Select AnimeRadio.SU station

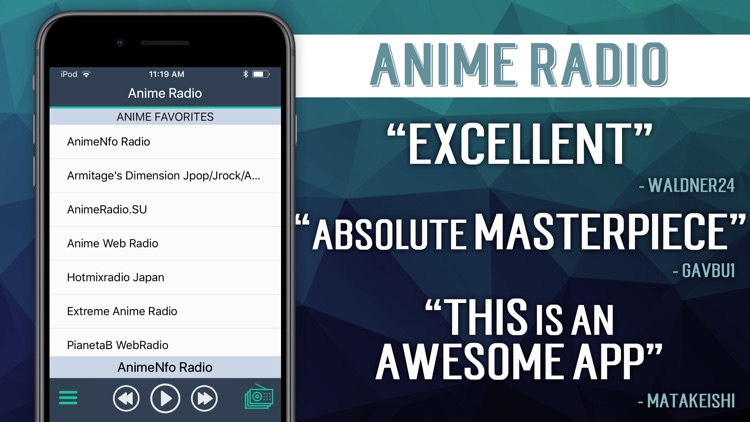[165, 210]
